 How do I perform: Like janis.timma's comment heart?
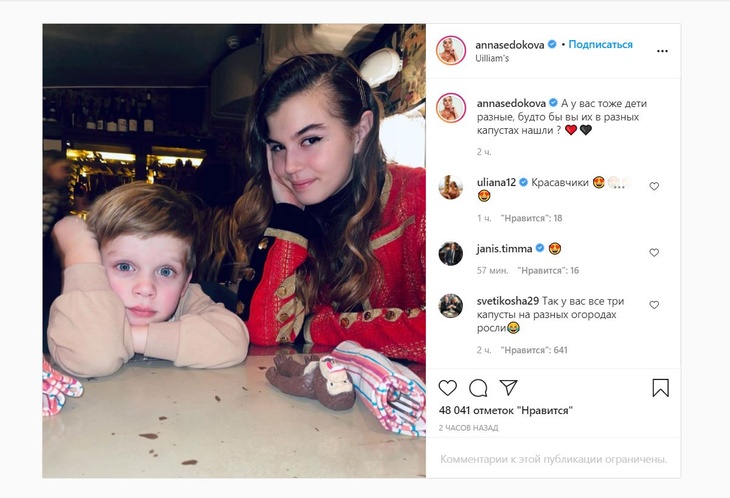click(x=654, y=253)
